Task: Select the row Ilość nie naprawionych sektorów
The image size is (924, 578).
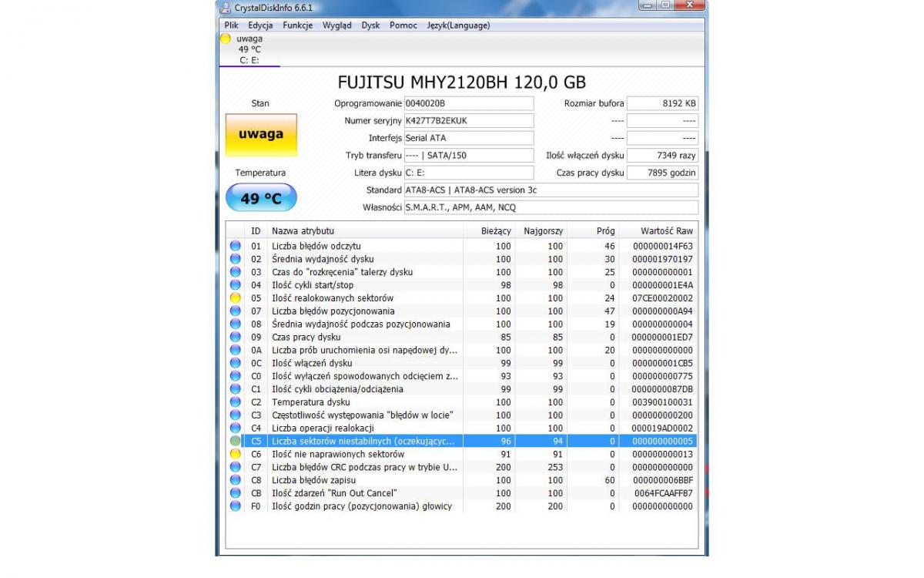Action: (462, 455)
